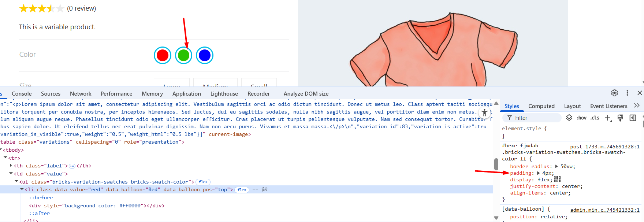644x222 pixels.
Task: Open the Event Listeners pane tab
Action: (609, 106)
